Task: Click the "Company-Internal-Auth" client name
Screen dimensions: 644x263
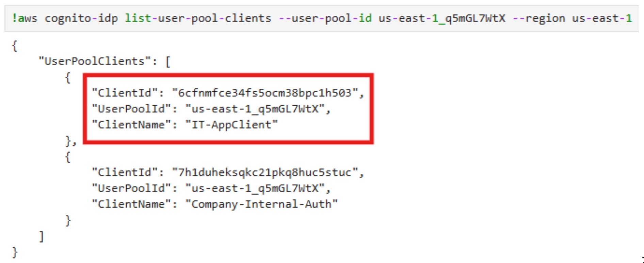Action: pos(261,204)
